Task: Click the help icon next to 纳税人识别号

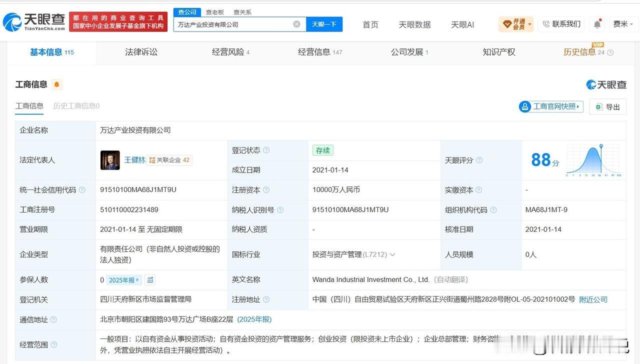Action: pos(280,210)
